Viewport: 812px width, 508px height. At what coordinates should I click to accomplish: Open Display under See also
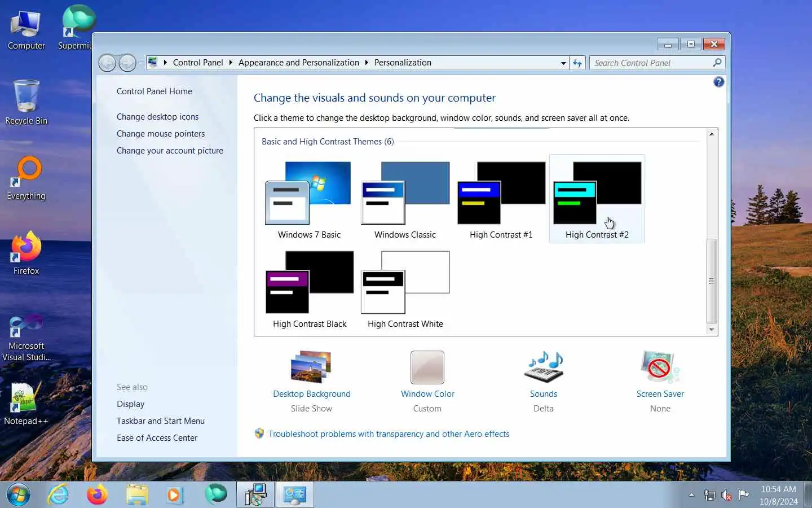tap(130, 404)
